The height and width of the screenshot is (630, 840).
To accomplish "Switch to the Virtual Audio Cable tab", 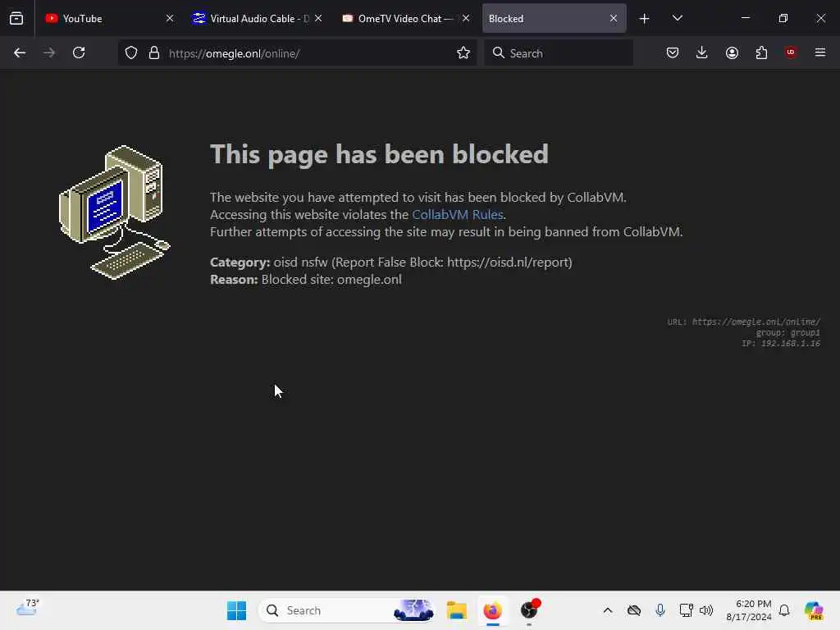I will (256, 18).
